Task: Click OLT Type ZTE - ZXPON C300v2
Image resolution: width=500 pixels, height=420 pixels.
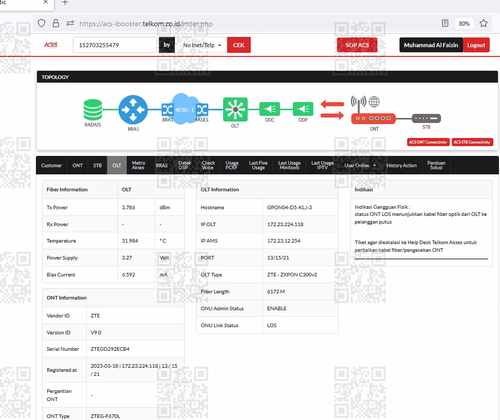Action: [292, 275]
